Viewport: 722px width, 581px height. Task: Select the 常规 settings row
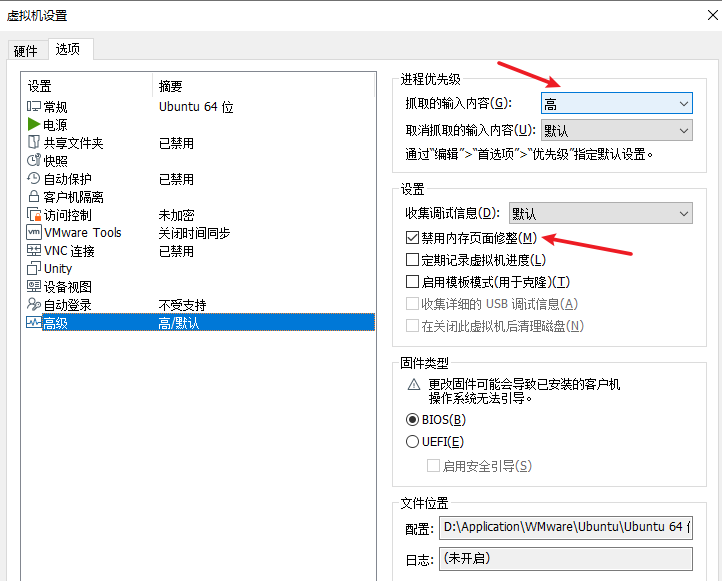[200, 107]
